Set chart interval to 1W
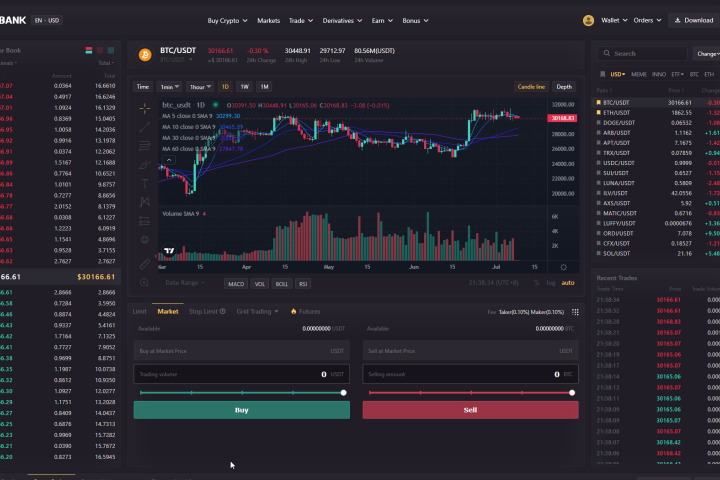The image size is (720, 480). pyautogui.click(x=244, y=87)
